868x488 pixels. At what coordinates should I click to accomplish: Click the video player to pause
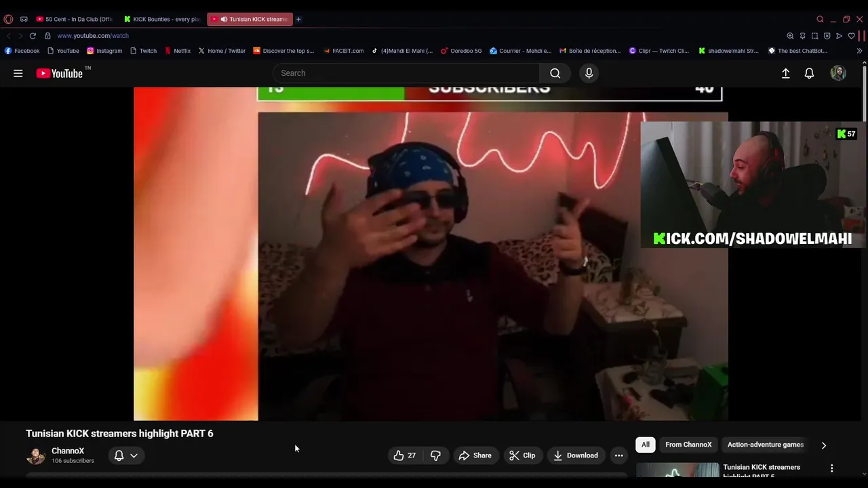click(x=431, y=253)
